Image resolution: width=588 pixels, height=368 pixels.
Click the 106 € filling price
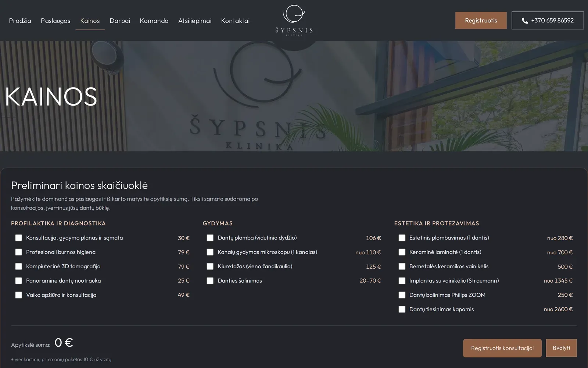pos(373,238)
